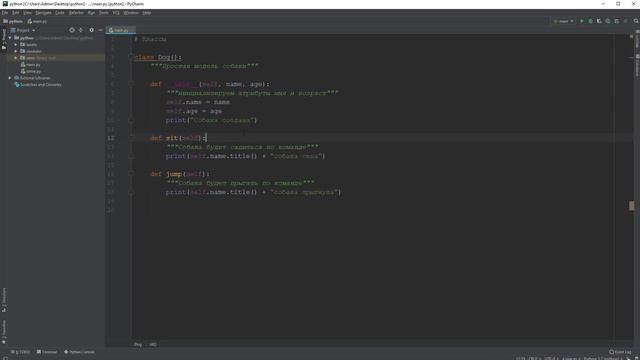Viewport: 640px width, 360px height.
Task: Run the current configuration with green play
Action: 582,21
